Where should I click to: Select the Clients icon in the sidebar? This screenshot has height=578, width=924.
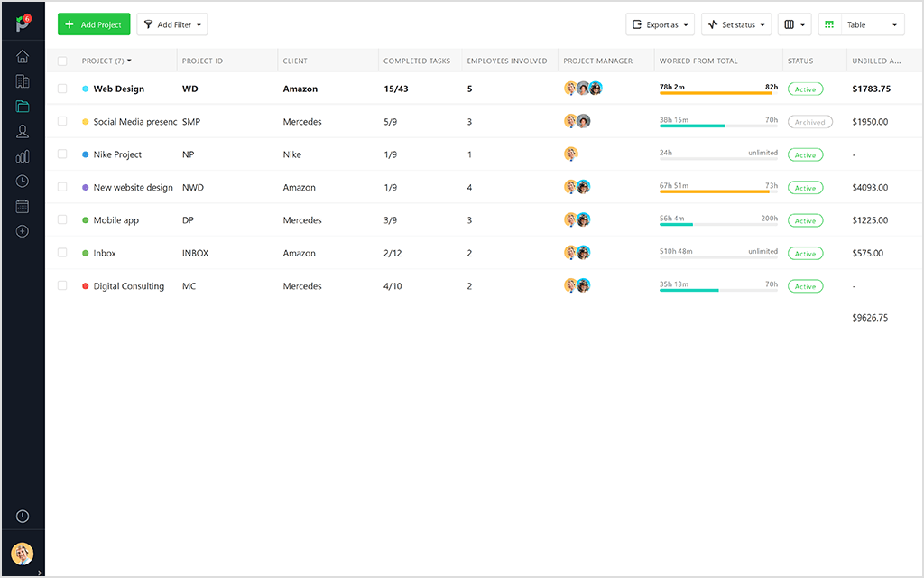(22, 80)
